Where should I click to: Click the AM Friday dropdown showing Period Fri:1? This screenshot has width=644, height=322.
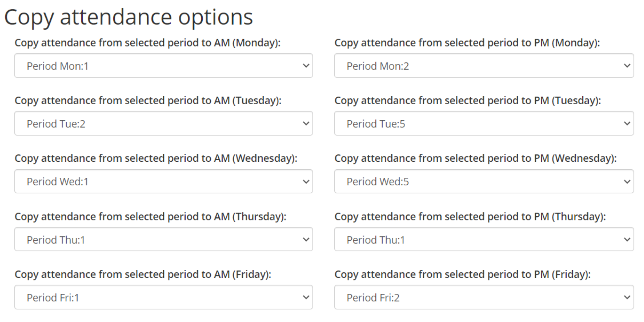163,298
